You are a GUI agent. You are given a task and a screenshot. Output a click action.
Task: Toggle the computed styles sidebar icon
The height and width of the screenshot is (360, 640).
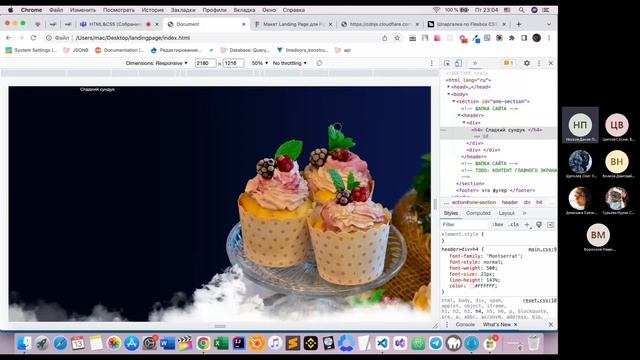pyautogui.click(x=550, y=224)
